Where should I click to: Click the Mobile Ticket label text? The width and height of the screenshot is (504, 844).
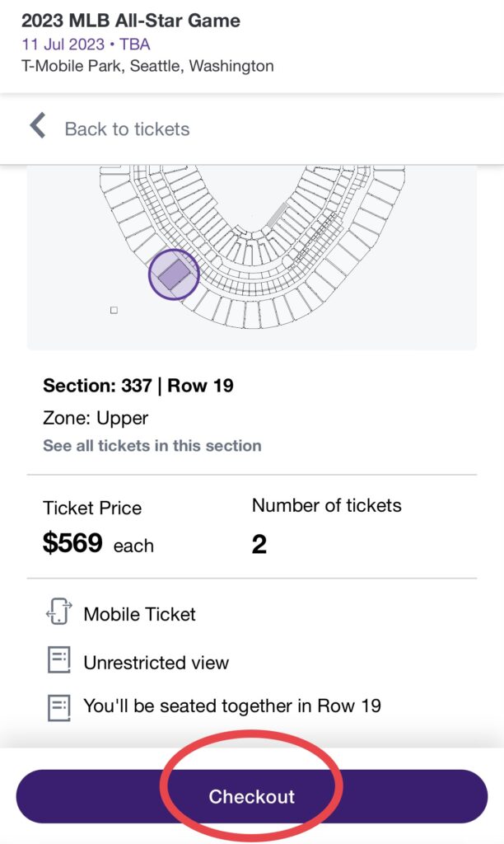click(140, 614)
